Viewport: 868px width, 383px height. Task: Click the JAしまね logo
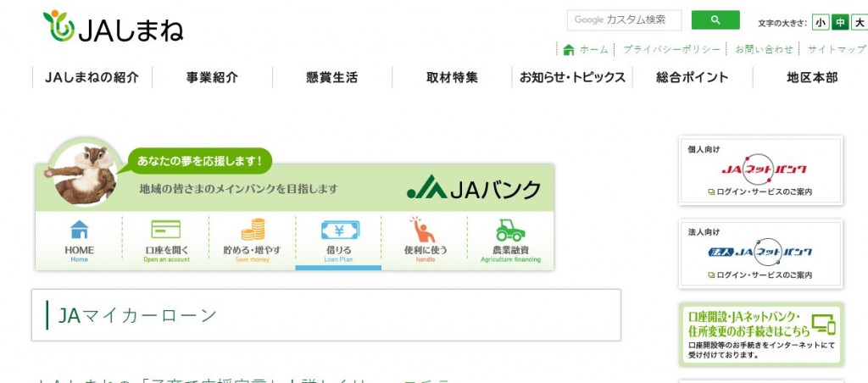(x=113, y=26)
